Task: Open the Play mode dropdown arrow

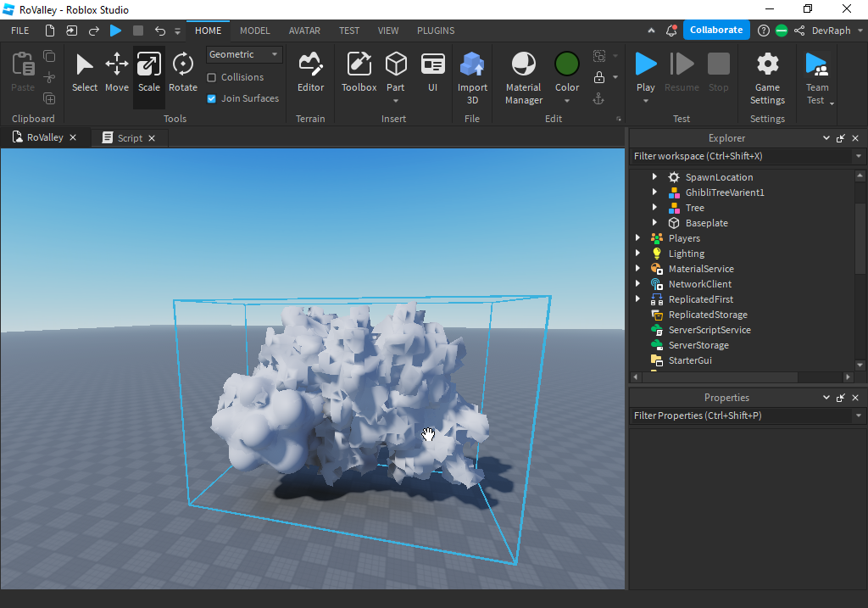Action: coord(645,101)
